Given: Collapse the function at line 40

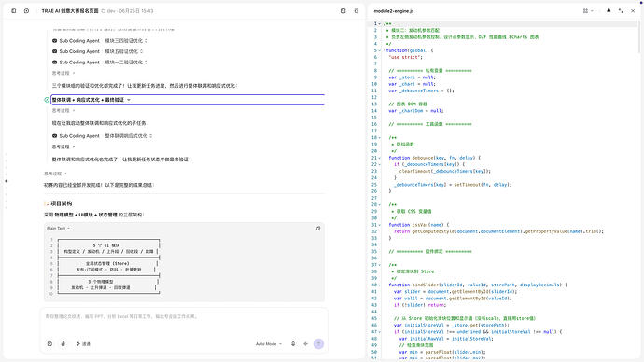Looking at the screenshot, I should tap(379, 285).
